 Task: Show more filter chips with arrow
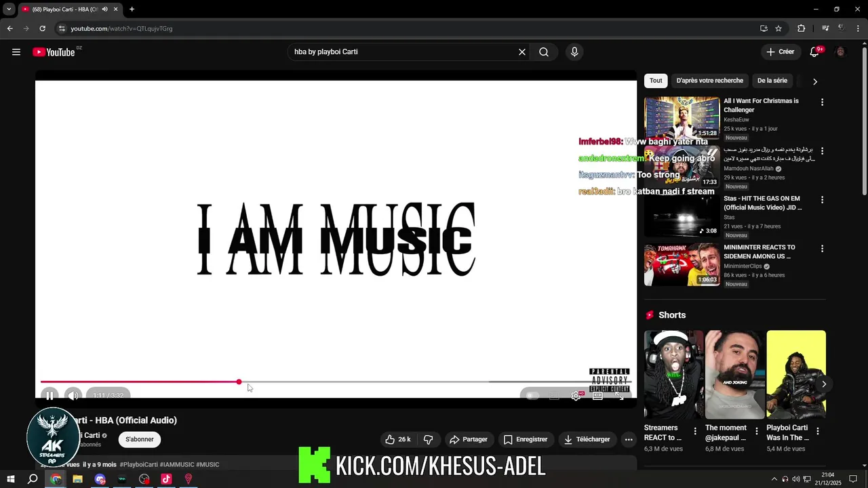click(815, 81)
